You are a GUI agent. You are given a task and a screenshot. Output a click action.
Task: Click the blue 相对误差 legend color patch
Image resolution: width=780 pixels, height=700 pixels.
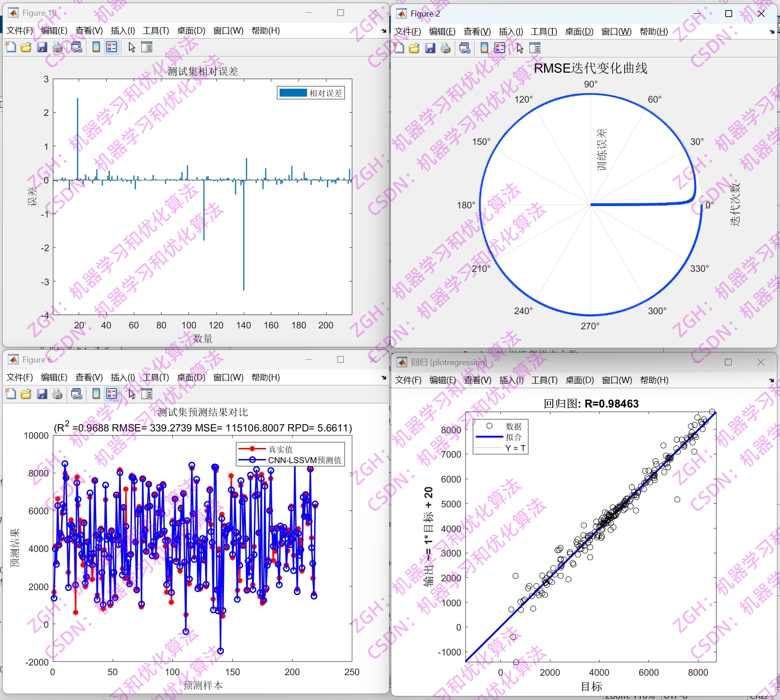(x=293, y=93)
